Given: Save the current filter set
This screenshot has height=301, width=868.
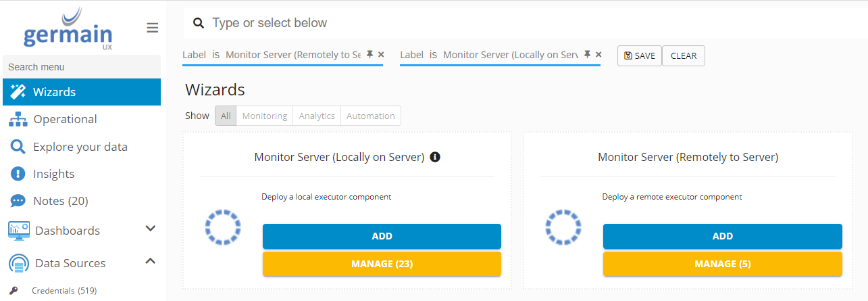Looking at the screenshot, I should 639,56.
